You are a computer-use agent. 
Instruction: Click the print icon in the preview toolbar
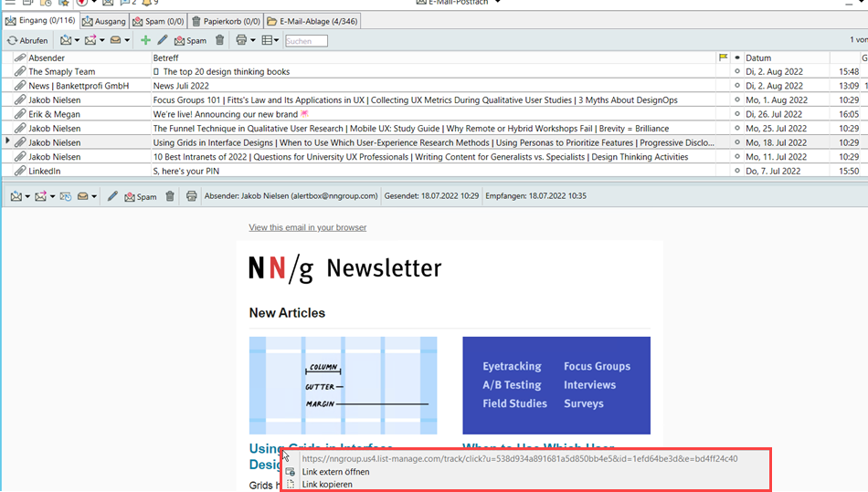coord(191,196)
